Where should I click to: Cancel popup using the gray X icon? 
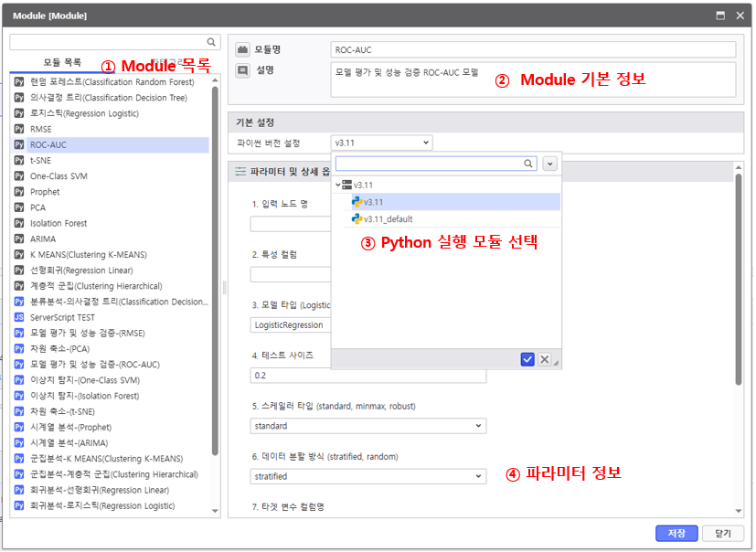point(545,359)
